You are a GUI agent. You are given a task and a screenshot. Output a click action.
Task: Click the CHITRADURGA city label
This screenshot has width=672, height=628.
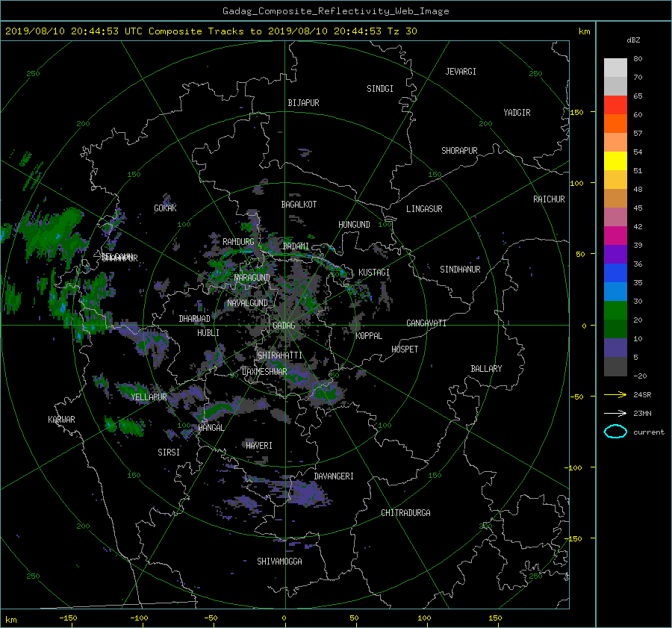(x=406, y=513)
